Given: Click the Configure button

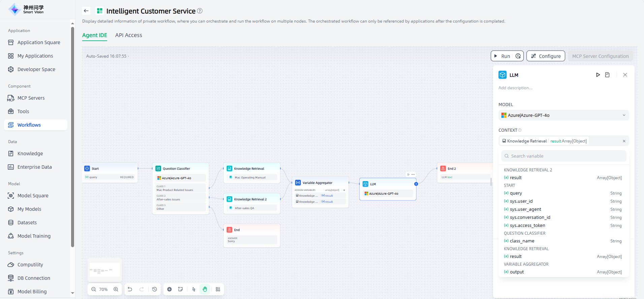Looking at the screenshot, I should (546, 56).
